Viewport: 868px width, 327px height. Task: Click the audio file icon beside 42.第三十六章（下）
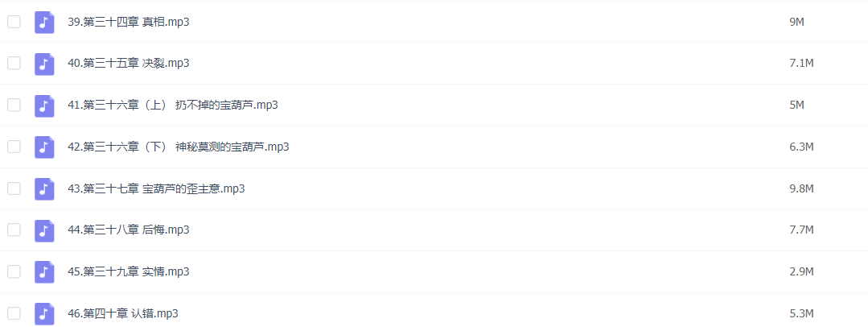coord(44,147)
